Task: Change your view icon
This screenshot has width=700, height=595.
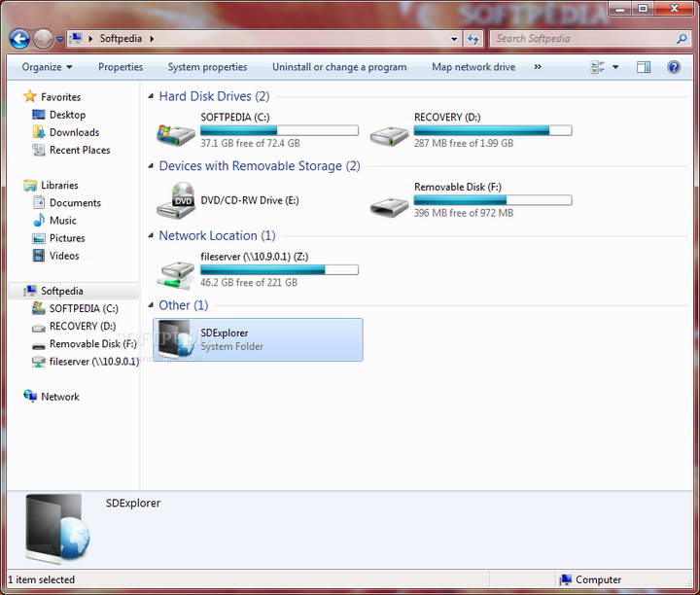Action: coord(597,67)
